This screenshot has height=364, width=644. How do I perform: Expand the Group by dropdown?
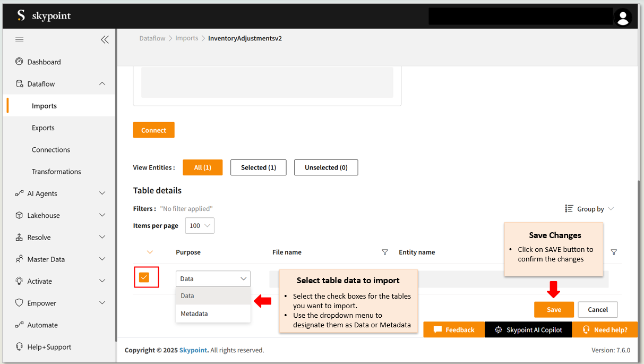tap(590, 209)
